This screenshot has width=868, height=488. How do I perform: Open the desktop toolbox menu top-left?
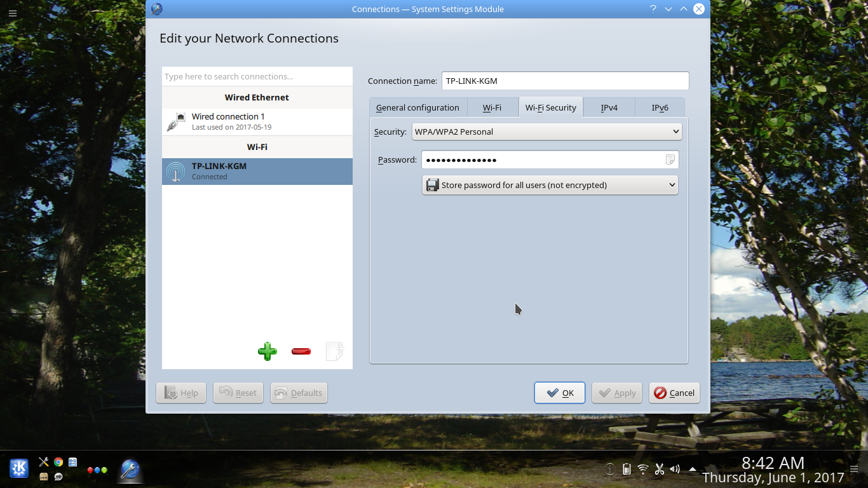[x=12, y=13]
